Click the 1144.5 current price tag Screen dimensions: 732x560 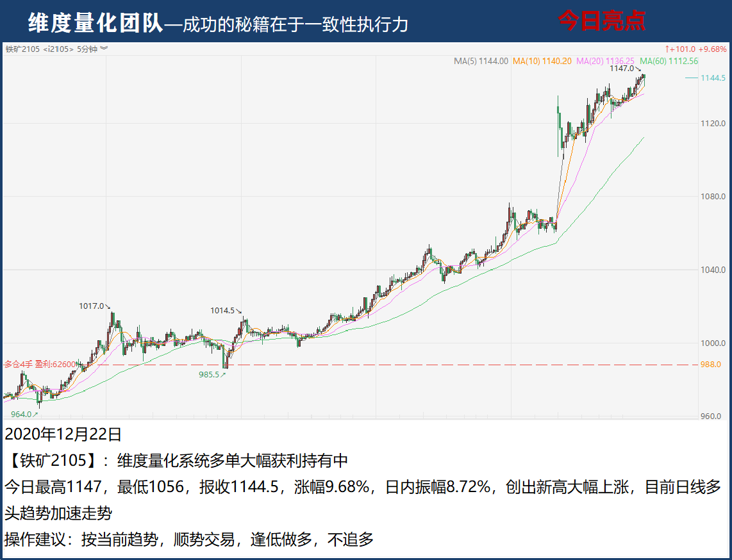click(x=713, y=78)
